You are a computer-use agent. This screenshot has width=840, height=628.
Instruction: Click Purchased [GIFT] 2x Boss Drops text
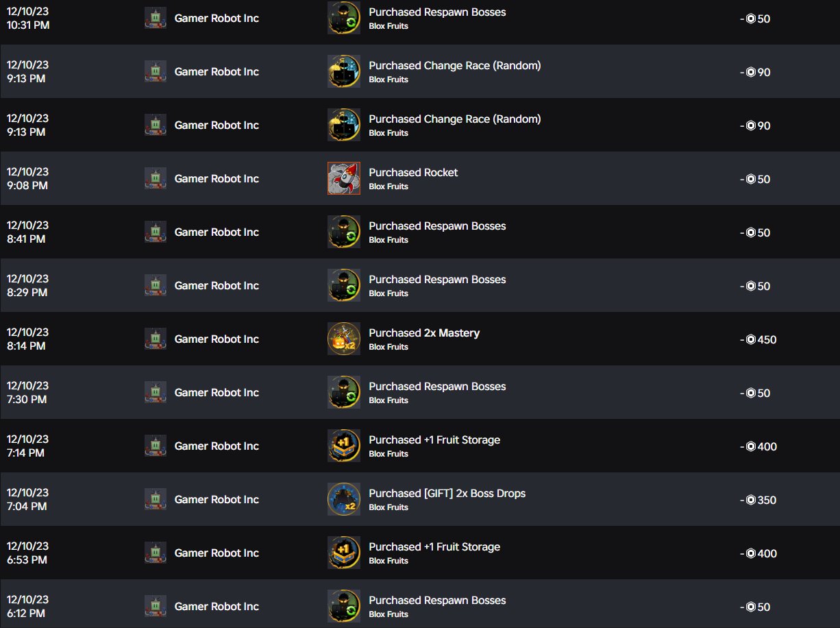pyautogui.click(x=447, y=493)
